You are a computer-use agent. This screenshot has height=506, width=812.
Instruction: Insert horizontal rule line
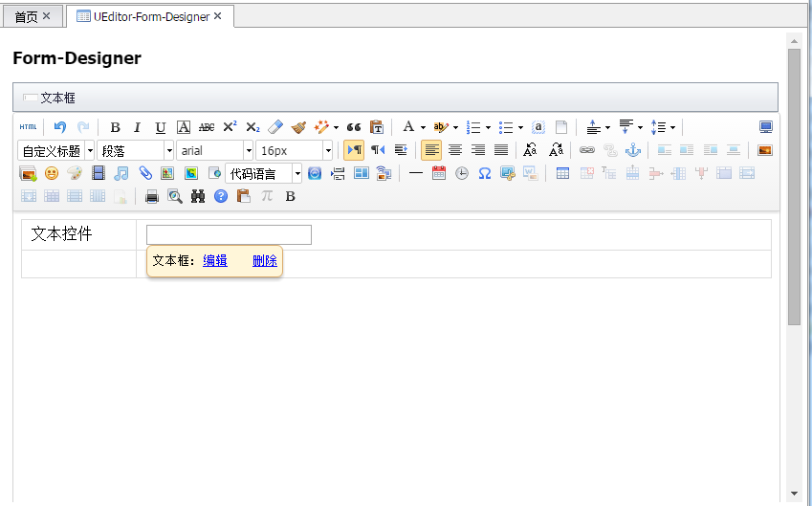416,173
